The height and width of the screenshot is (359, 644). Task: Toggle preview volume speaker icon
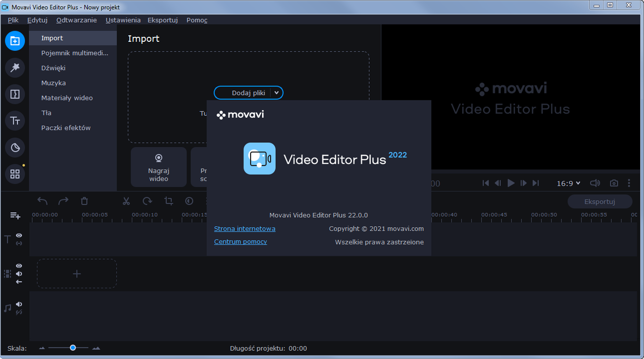click(595, 184)
